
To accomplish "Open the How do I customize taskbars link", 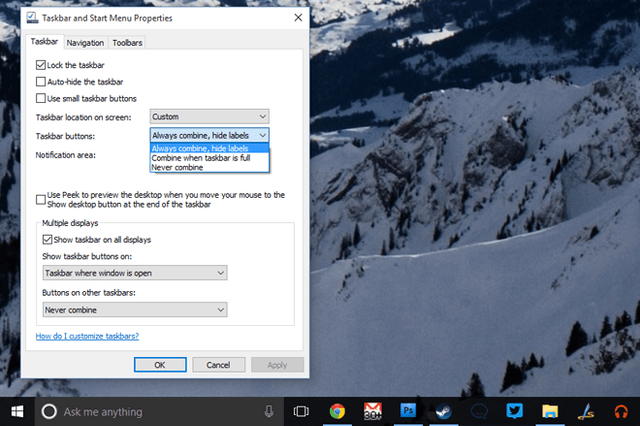I will pyautogui.click(x=87, y=336).
